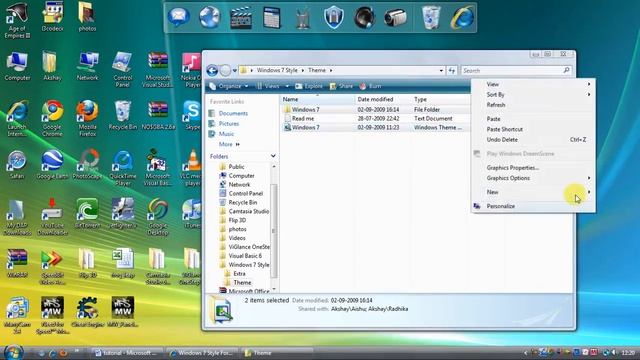This screenshot has width=640, height=360.
Task: Click in the Explorer Search box
Action: pyautogui.click(x=516, y=71)
